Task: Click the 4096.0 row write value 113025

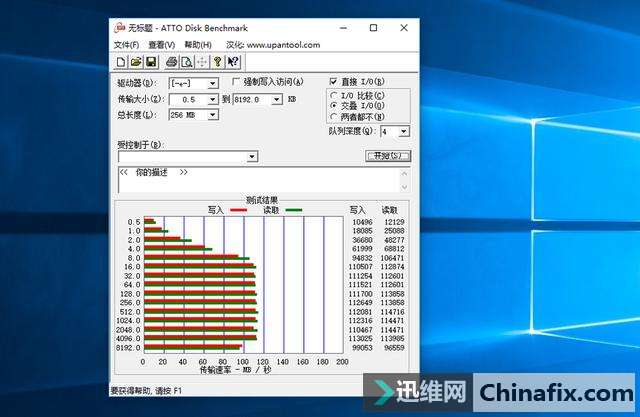Action: click(x=360, y=339)
